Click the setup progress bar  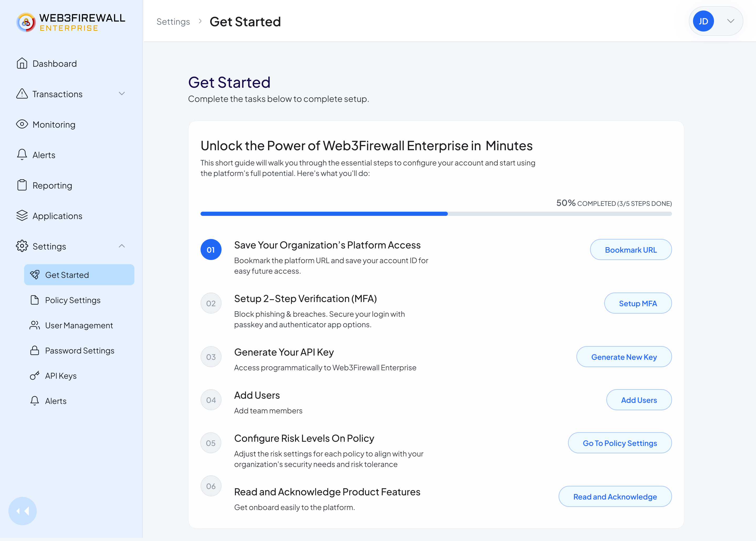(436, 214)
